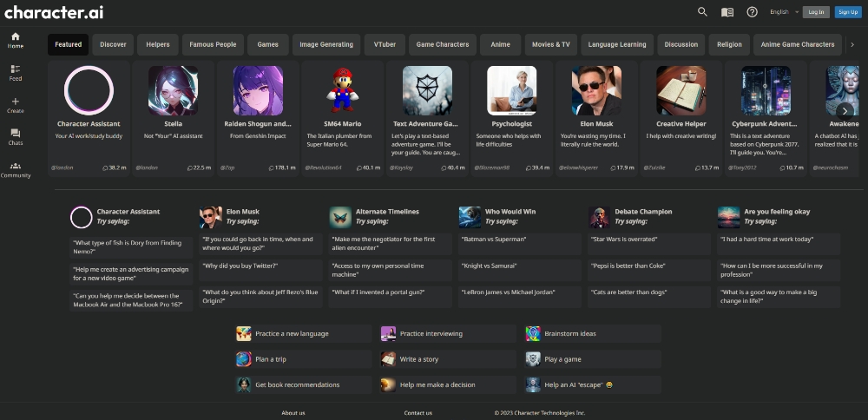Switch to the Helpers tab
The height and width of the screenshot is (420, 868).
(x=158, y=44)
